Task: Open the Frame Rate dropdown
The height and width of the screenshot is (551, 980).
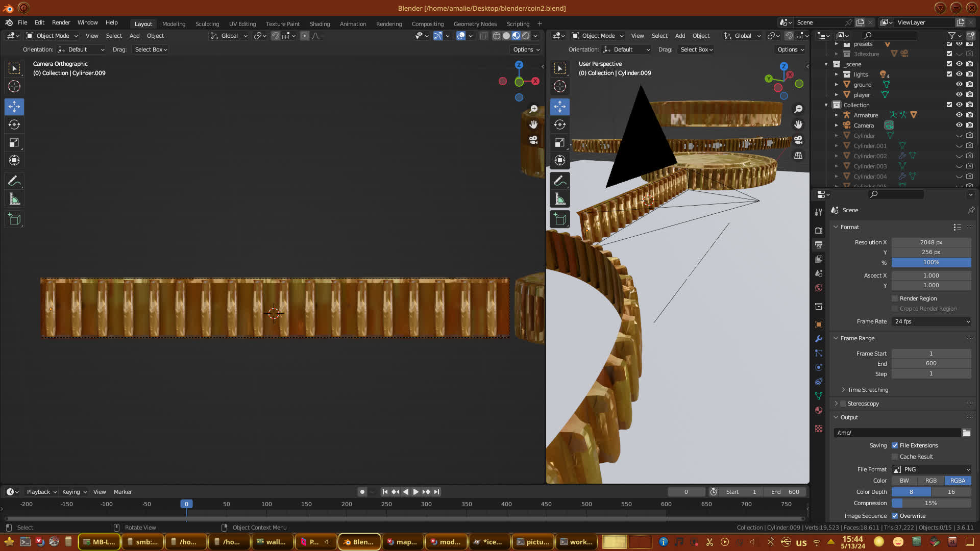Action: point(931,321)
